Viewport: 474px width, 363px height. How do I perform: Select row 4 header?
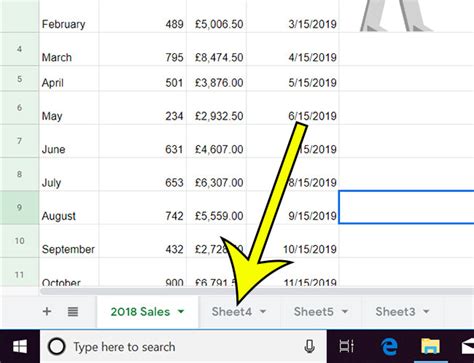pyautogui.click(x=19, y=49)
